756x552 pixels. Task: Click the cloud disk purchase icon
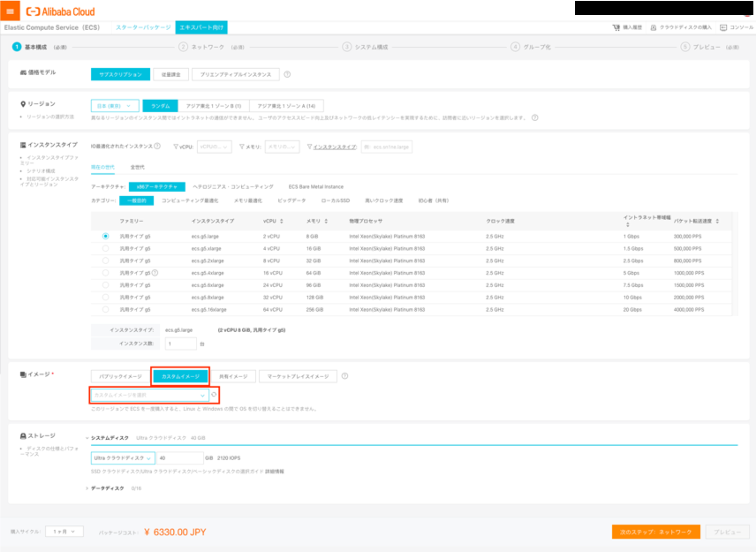pyautogui.click(x=654, y=27)
